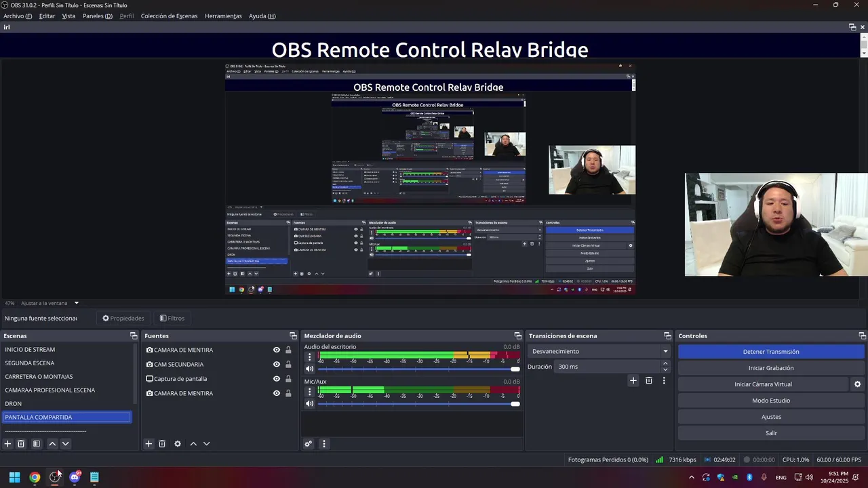Add a transition with the plus icon
This screenshot has width=868, height=488.
pyautogui.click(x=633, y=381)
